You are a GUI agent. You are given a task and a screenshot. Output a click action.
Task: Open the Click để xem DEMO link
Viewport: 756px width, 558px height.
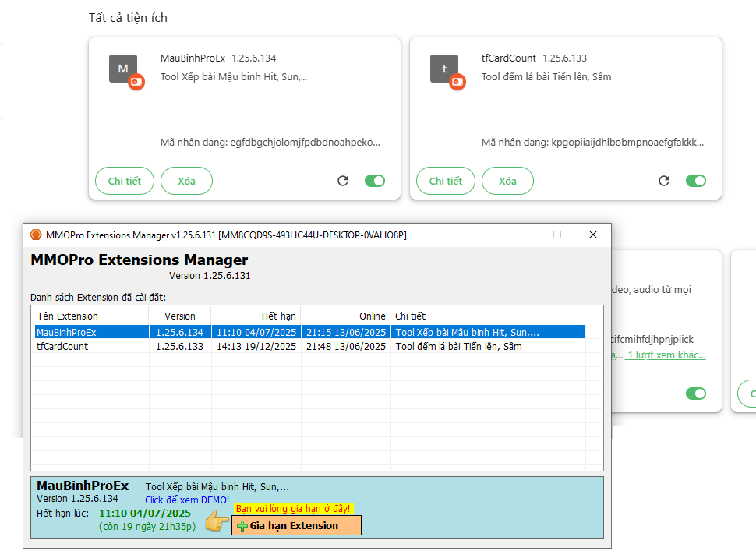click(x=187, y=500)
